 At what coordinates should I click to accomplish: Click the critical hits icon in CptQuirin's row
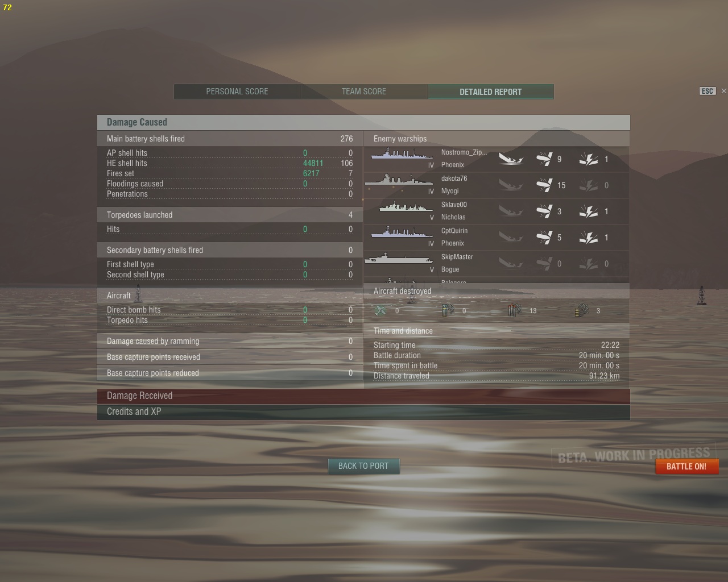tap(589, 238)
